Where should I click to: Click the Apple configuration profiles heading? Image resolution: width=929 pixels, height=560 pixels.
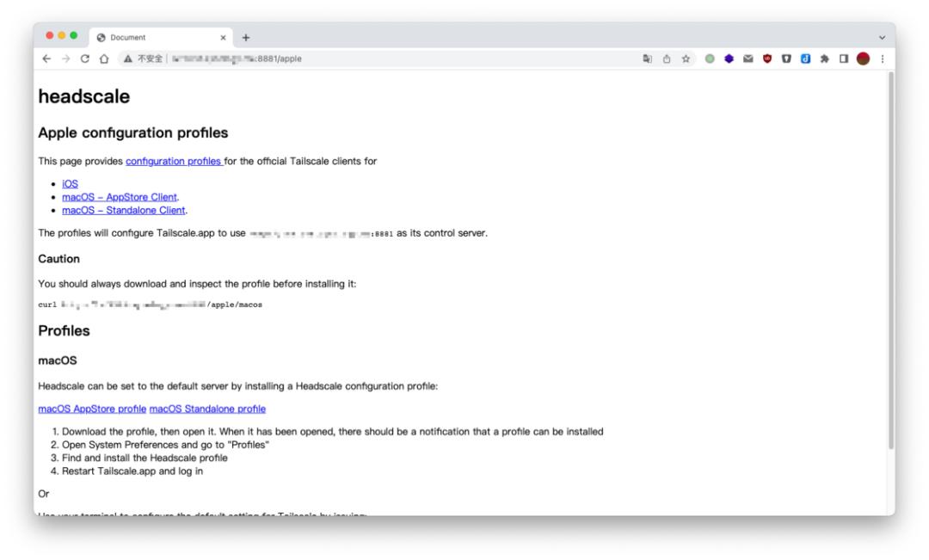click(133, 132)
